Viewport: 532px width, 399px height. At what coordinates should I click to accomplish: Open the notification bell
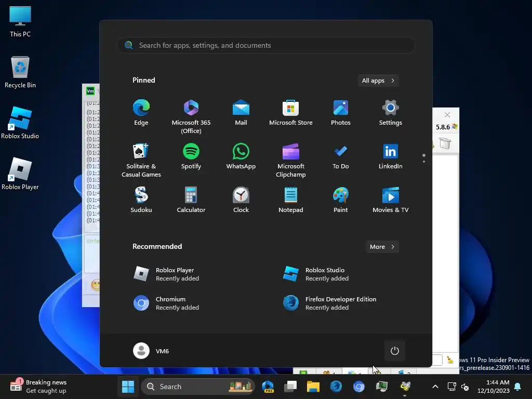pos(518,387)
